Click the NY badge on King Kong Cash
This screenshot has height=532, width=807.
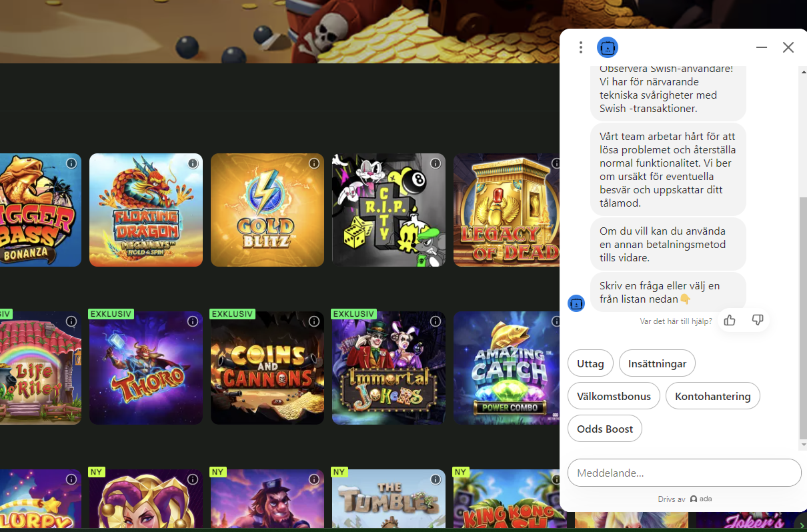pos(461,472)
